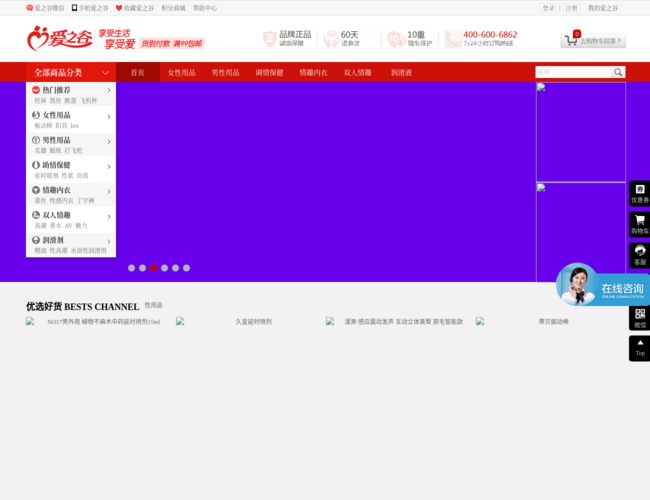Switch to the 情趣内衣 navigation tab
650x500 pixels.
click(x=313, y=73)
